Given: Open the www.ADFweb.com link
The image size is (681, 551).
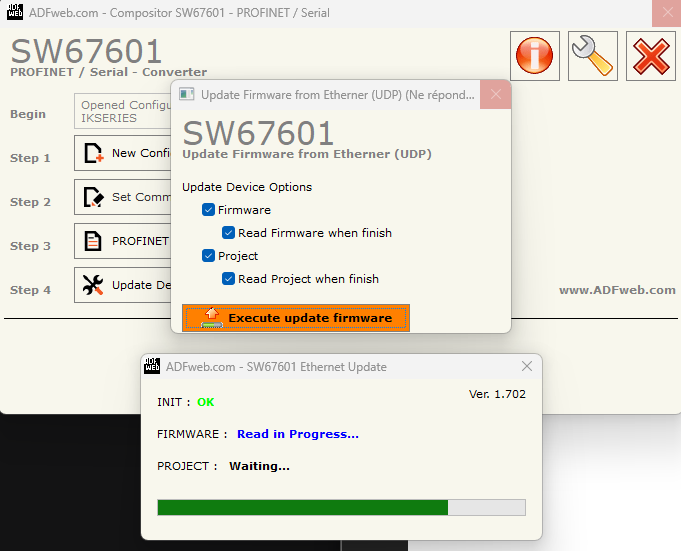Looking at the screenshot, I should [x=617, y=290].
